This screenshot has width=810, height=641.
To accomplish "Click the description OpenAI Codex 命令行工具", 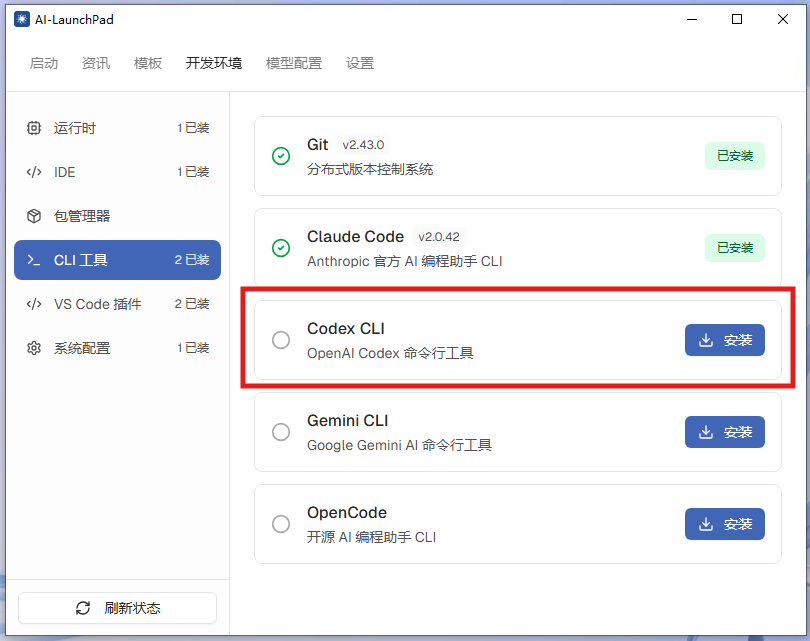I will (x=390, y=353).
